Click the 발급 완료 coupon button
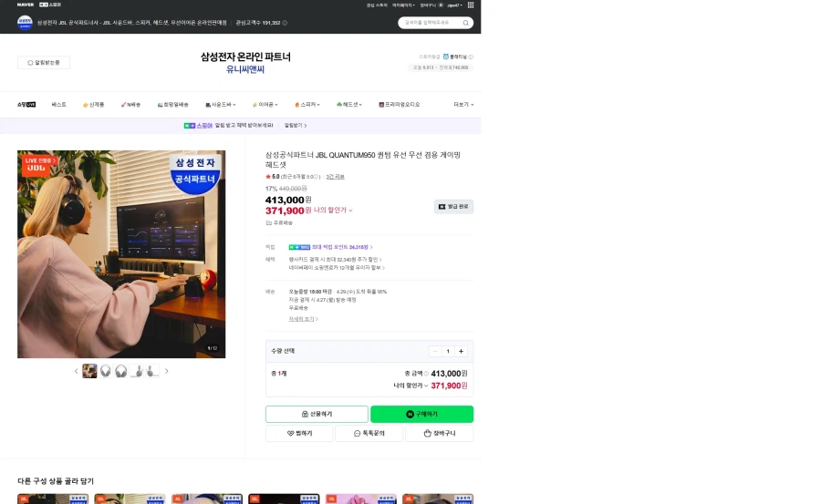The width and height of the screenshot is (821, 504). click(x=453, y=207)
